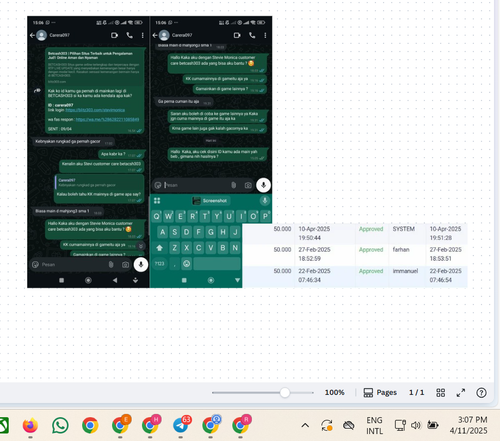Open Telegram showing 63 notifications
The width and height of the screenshot is (500, 441).
tap(182, 424)
